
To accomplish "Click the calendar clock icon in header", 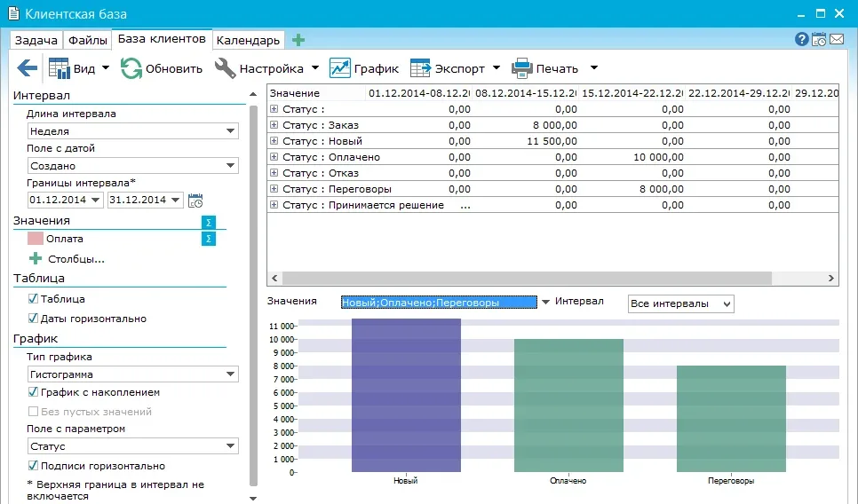I will click(x=819, y=39).
